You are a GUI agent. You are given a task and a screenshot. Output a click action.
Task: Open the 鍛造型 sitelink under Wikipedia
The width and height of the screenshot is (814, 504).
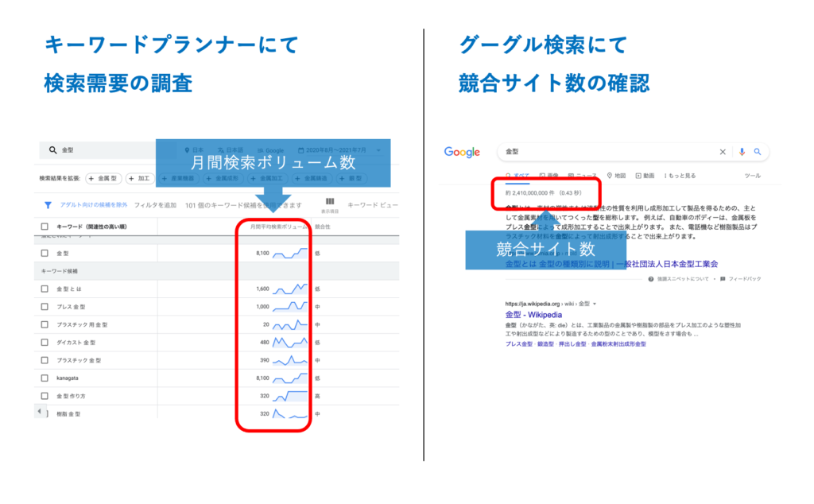(x=545, y=344)
